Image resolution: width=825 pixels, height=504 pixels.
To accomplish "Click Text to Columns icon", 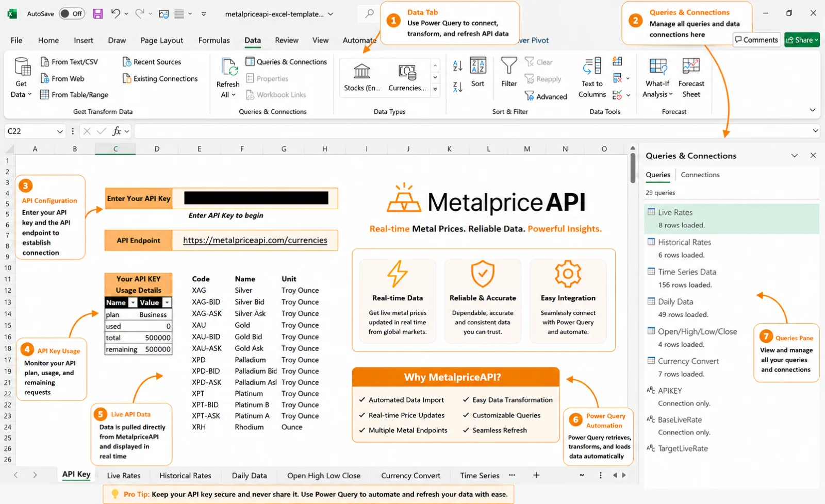I will [x=592, y=66].
